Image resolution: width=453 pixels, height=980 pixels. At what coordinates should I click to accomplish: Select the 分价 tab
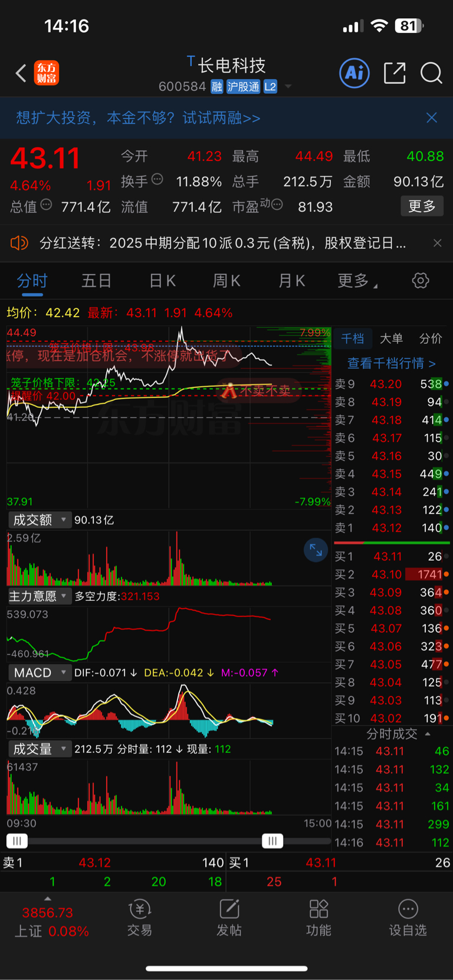(x=431, y=338)
